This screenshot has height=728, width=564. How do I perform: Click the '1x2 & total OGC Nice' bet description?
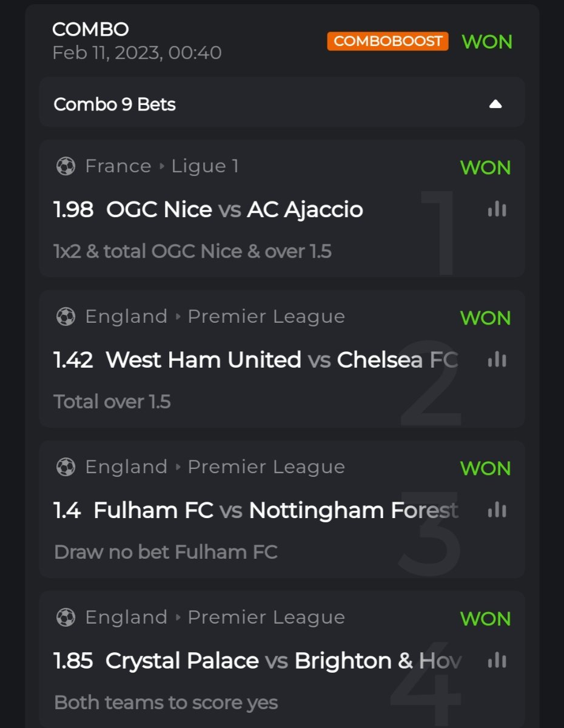pyautogui.click(x=192, y=251)
